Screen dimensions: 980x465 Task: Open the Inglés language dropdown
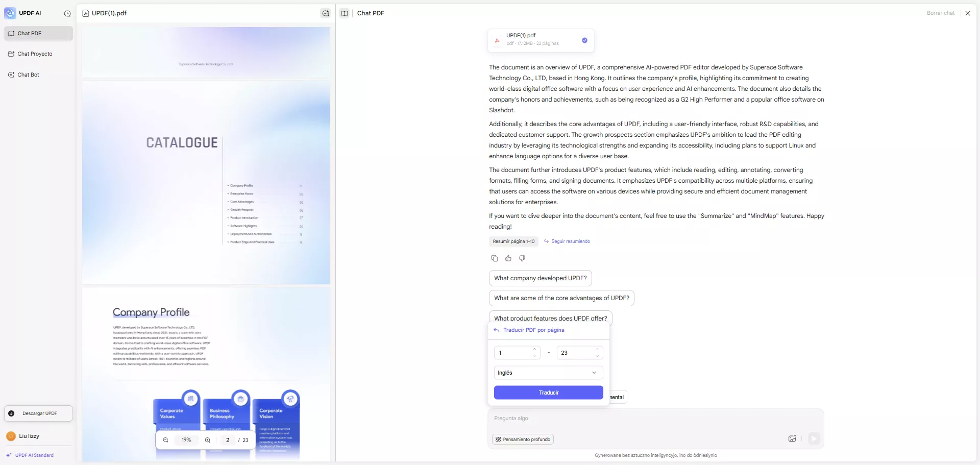point(549,373)
